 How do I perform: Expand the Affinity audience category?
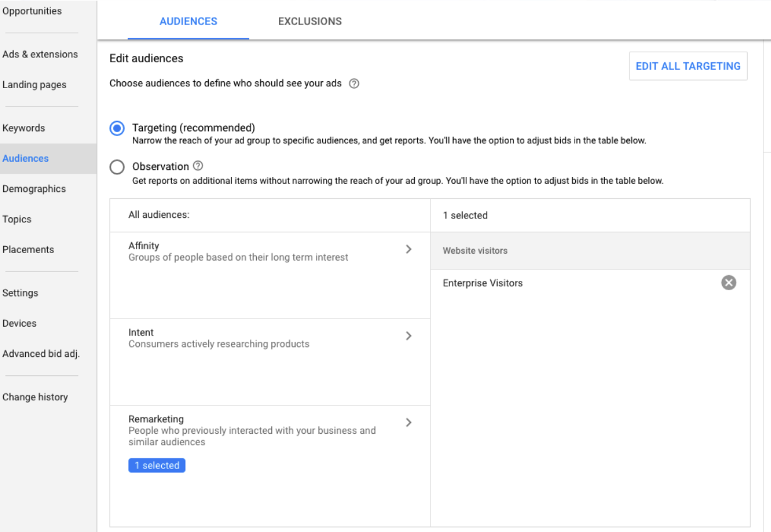408,249
